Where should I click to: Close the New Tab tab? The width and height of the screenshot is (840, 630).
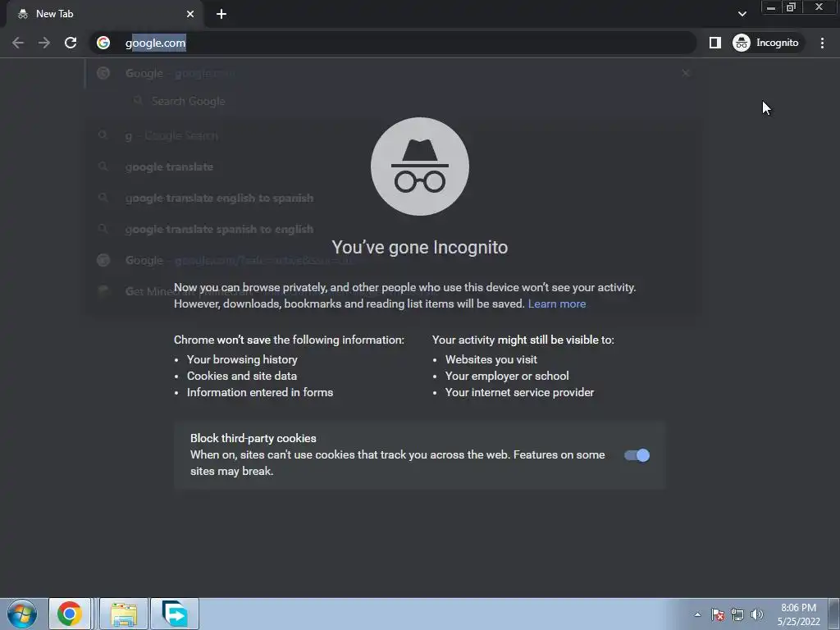point(190,14)
